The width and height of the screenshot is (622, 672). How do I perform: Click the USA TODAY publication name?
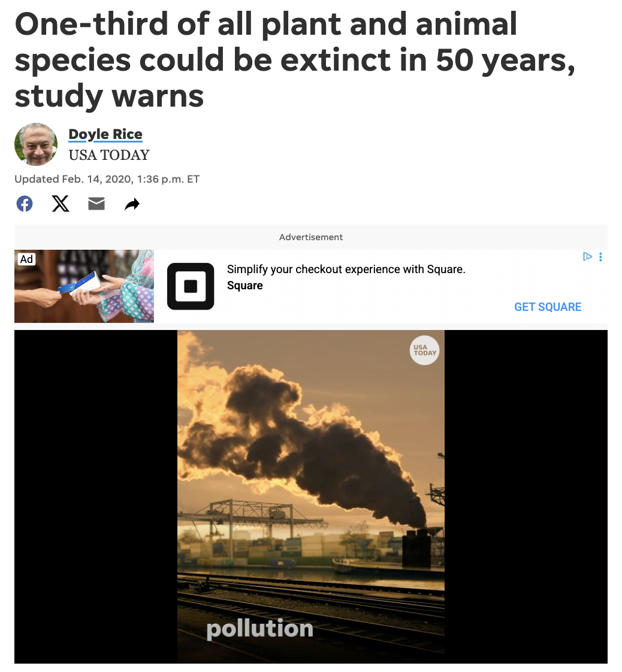(109, 155)
